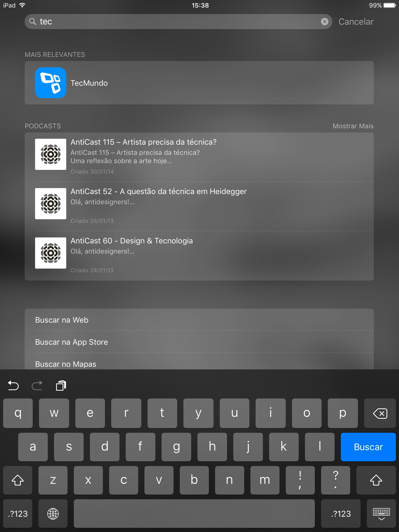
Task: Choose Buscar na App Store option
Action: (x=199, y=342)
